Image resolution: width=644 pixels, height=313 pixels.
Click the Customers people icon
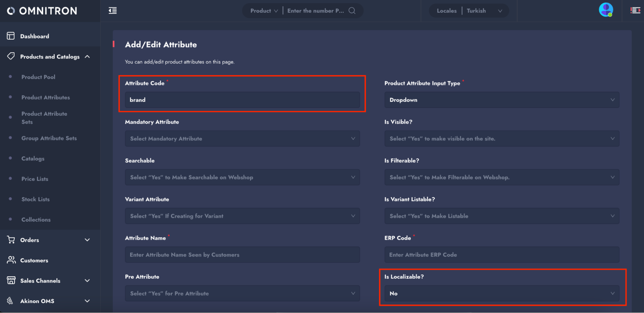(11, 260)
